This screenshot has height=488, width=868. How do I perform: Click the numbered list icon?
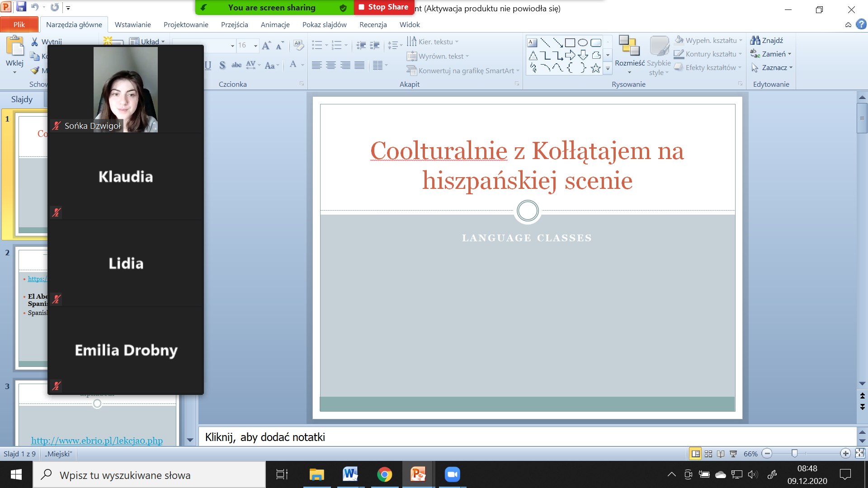[336, 45]
